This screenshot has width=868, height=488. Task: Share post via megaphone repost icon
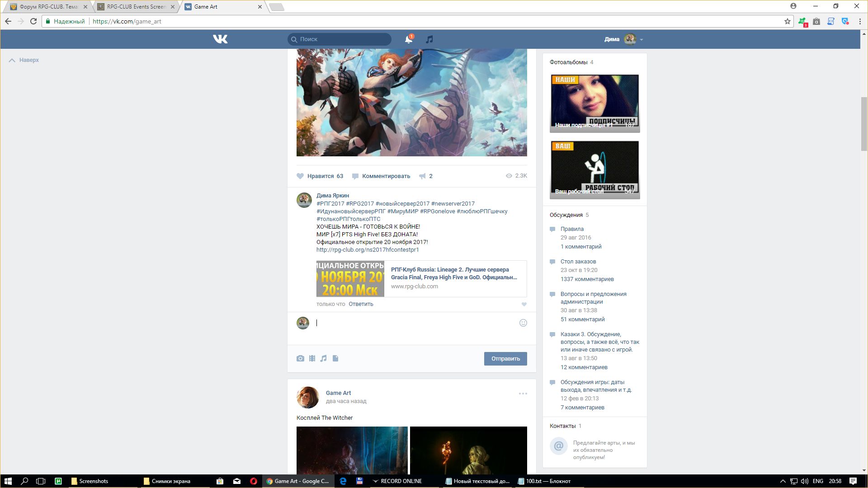[422, 176]
